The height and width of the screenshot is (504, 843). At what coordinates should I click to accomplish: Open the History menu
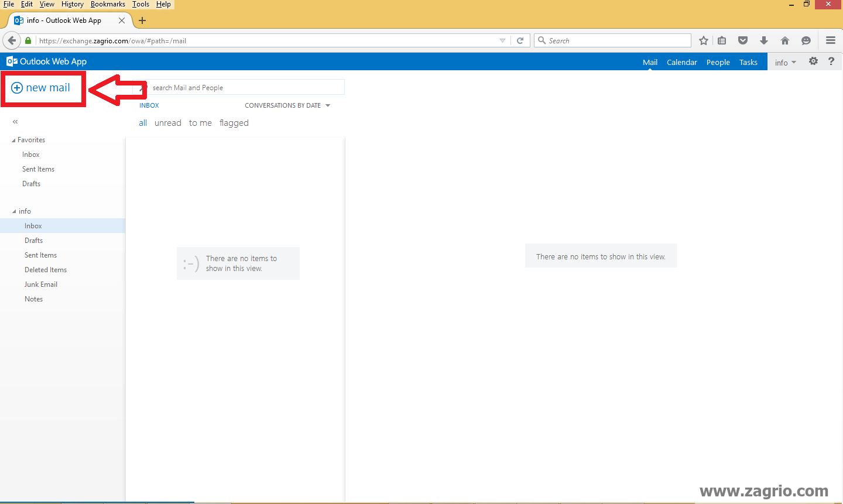click(73, 4)
